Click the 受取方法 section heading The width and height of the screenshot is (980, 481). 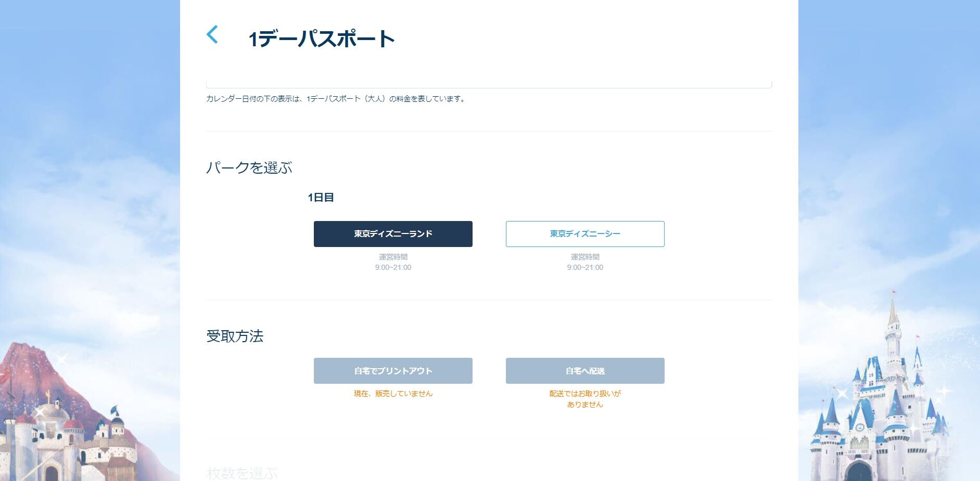pyautogui.click(x=235, y=336)
